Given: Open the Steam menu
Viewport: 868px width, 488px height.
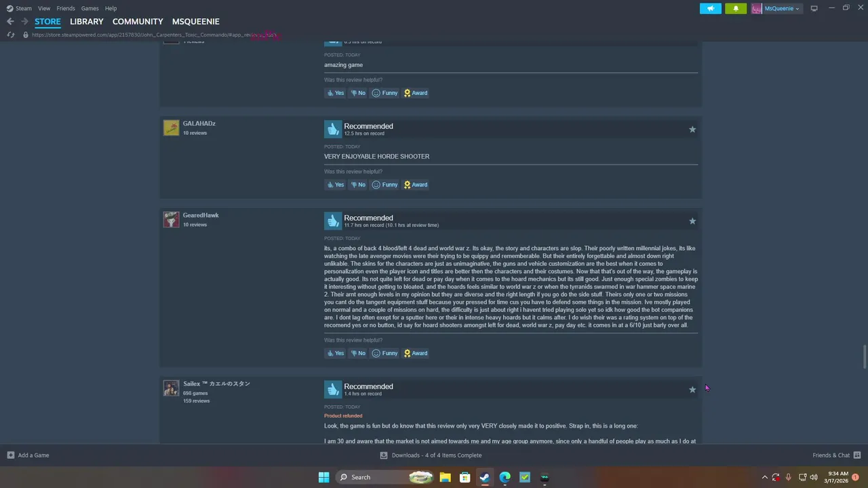Looking at the screenshot, I should tap(19, 8).
